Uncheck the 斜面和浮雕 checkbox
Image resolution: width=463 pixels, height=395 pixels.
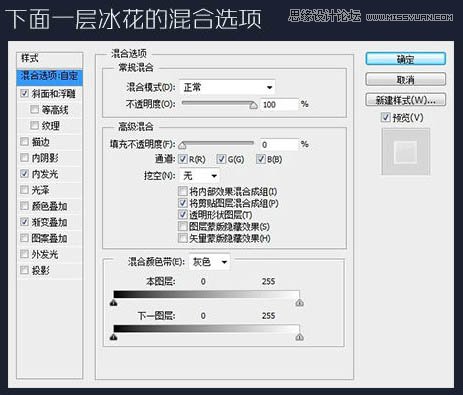pyautogui.click(x=24, y=93)
